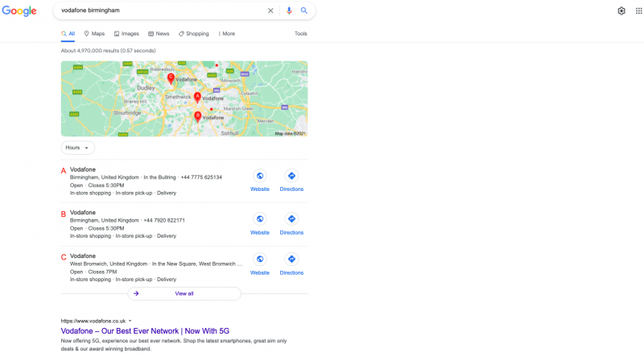This screenshot has height=353, width=644.
Task: Click the Google logo
Action: pos(19,10)
